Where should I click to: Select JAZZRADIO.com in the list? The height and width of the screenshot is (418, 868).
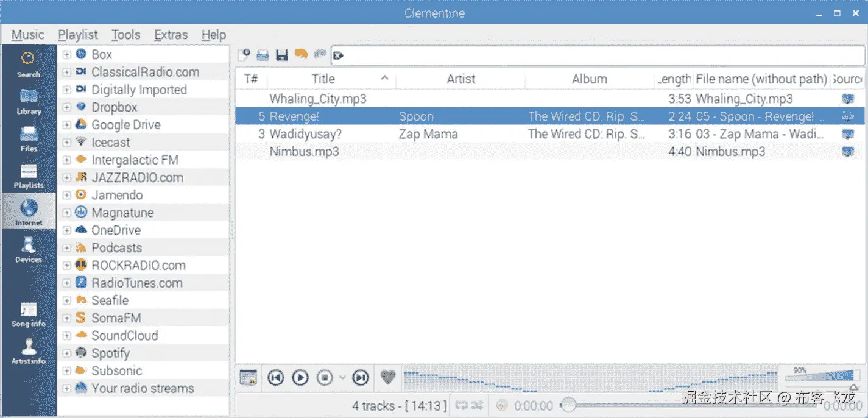(x=137, y=177)
